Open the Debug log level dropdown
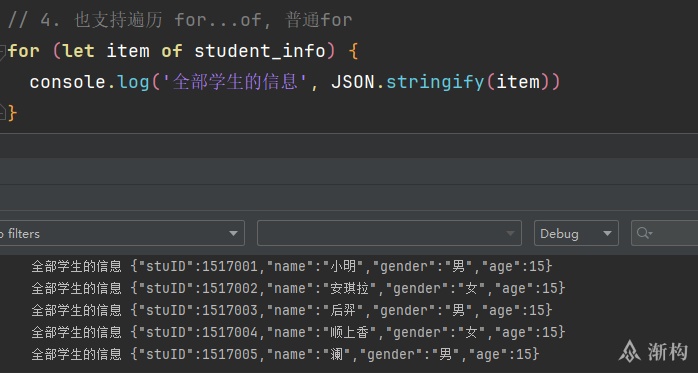 coord(576,233)
